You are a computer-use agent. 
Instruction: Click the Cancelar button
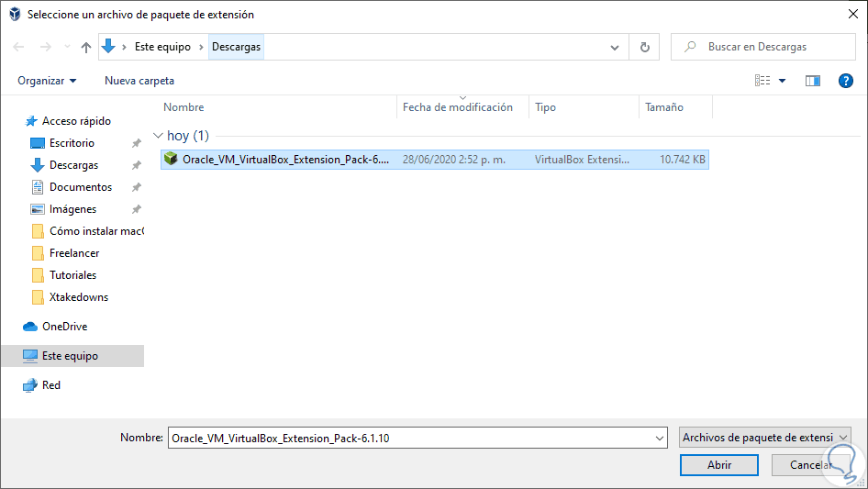(x=810, y=465)
